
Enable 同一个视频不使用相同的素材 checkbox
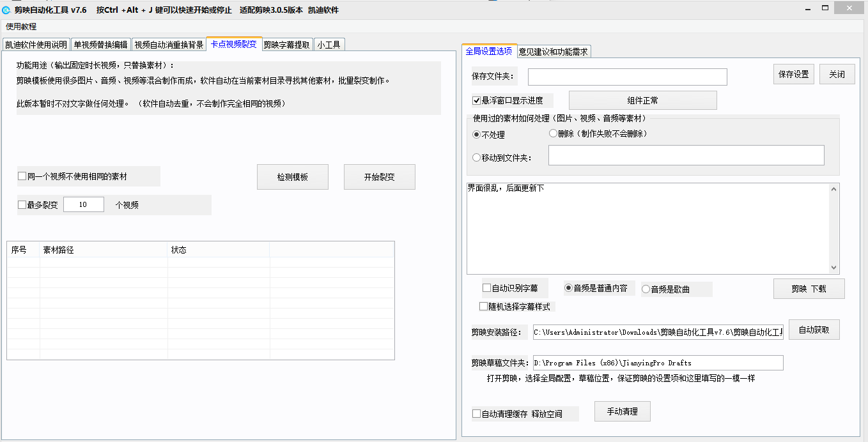(22, 176)
